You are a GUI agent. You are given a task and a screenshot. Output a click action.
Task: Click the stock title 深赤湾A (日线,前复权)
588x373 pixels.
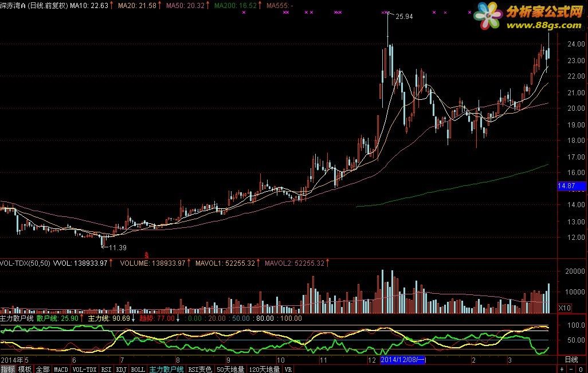click(x=34, y=6)
